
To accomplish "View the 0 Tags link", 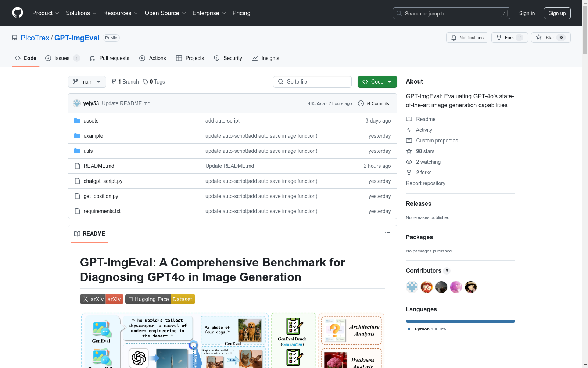I will tap(154, 82).
